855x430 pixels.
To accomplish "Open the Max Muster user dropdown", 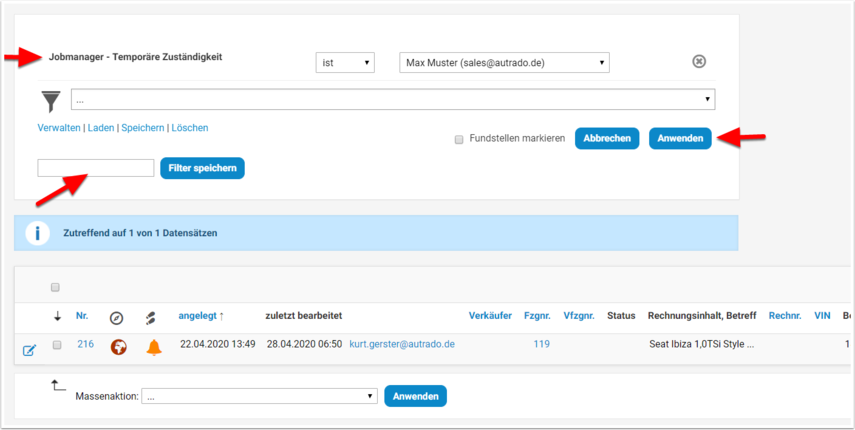I will click(504, 63).
